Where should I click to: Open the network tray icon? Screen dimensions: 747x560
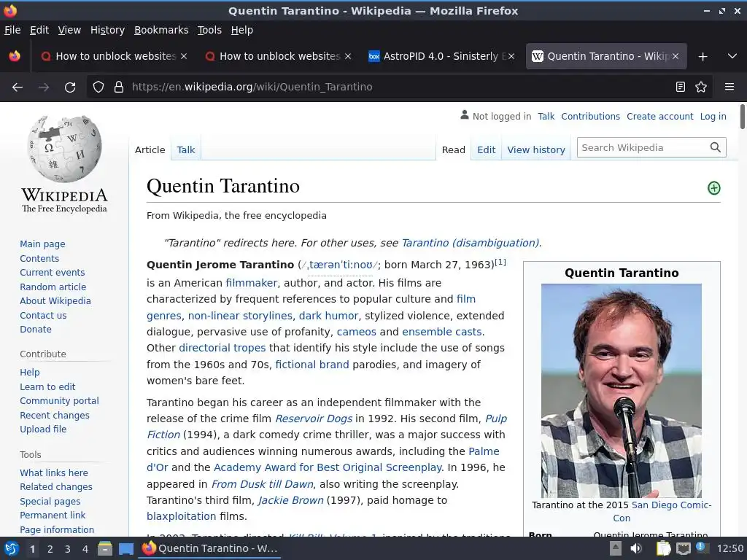[x=683, y=548]
